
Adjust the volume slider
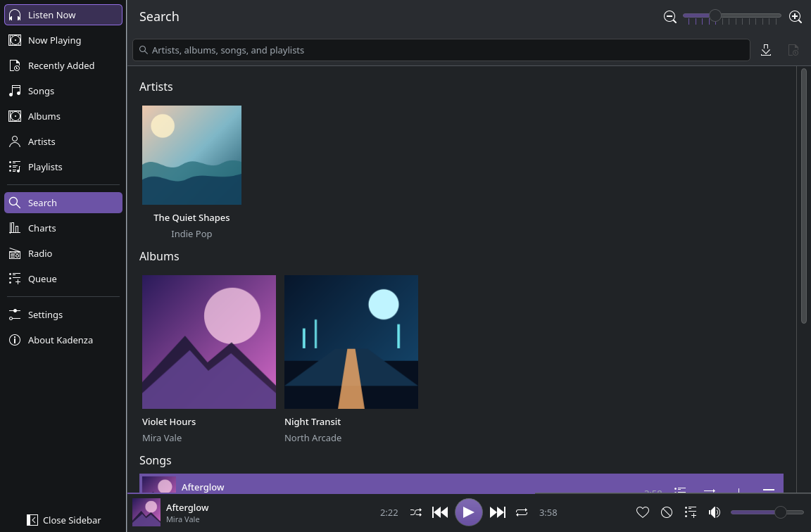(767, 512)
